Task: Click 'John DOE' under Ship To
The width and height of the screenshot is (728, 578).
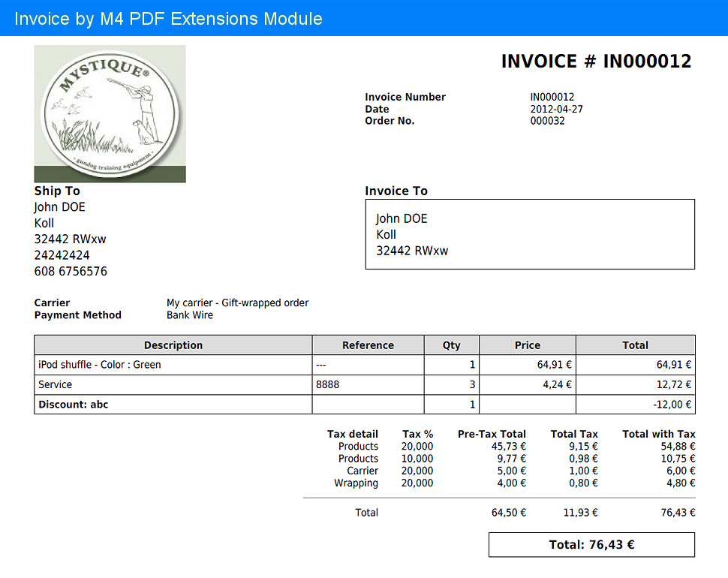Action: coord(59,207)
